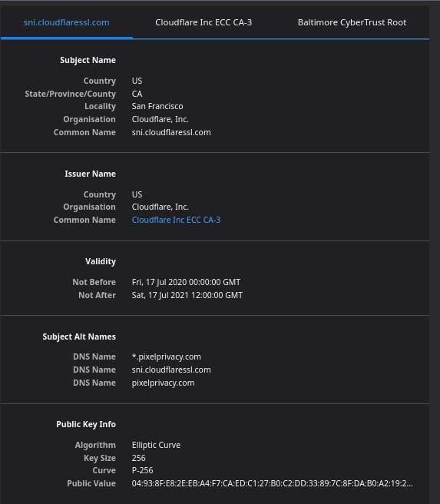
Task: Click the Locality label
Action: [x=100, y=106]
